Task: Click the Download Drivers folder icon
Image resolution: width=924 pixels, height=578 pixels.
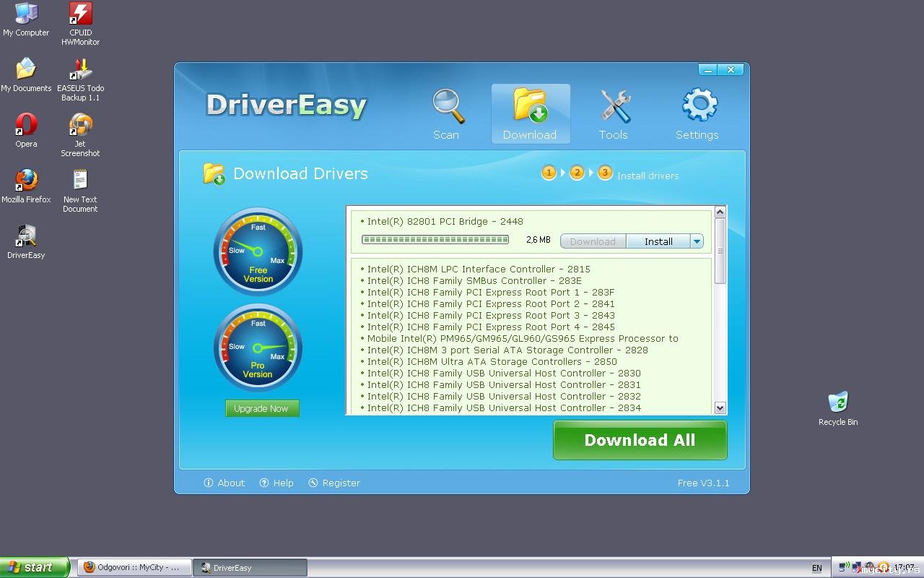Action: tap(214, 173)
